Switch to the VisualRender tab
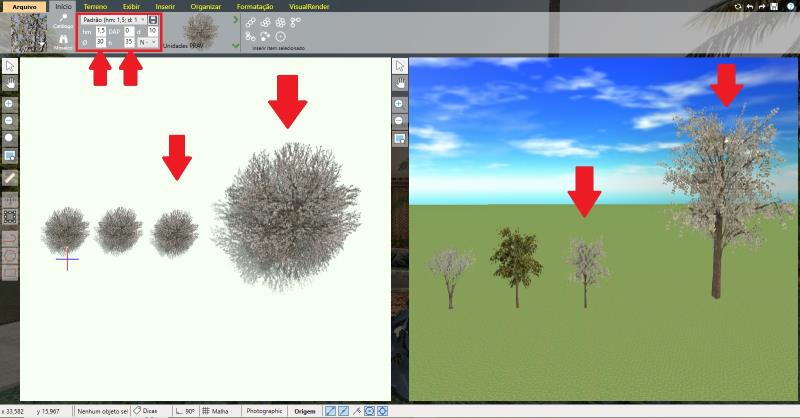The height and width of the screenshot is (418, 800). 310,6
